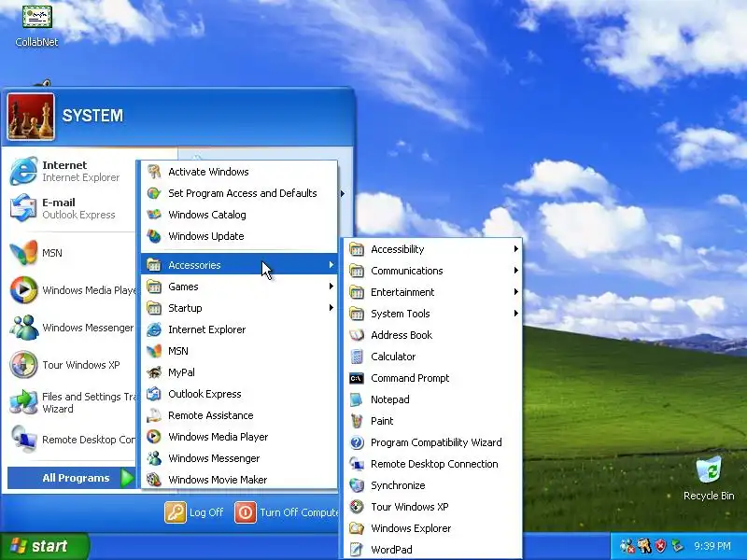Launch MyPal from the programs menu

point(239,372)
